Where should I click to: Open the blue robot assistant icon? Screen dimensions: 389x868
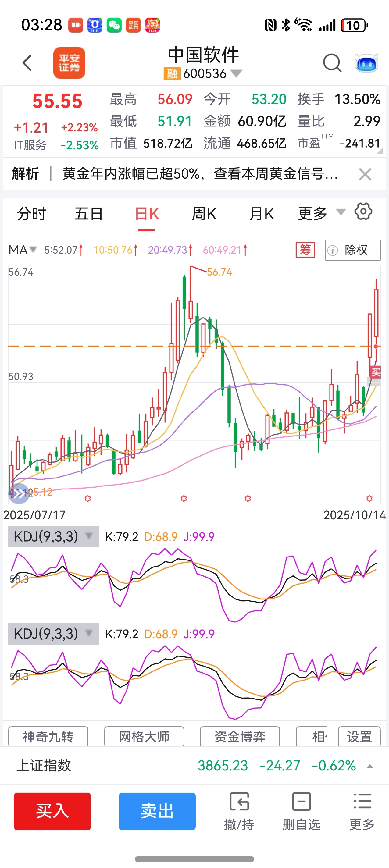coord(366,63)
